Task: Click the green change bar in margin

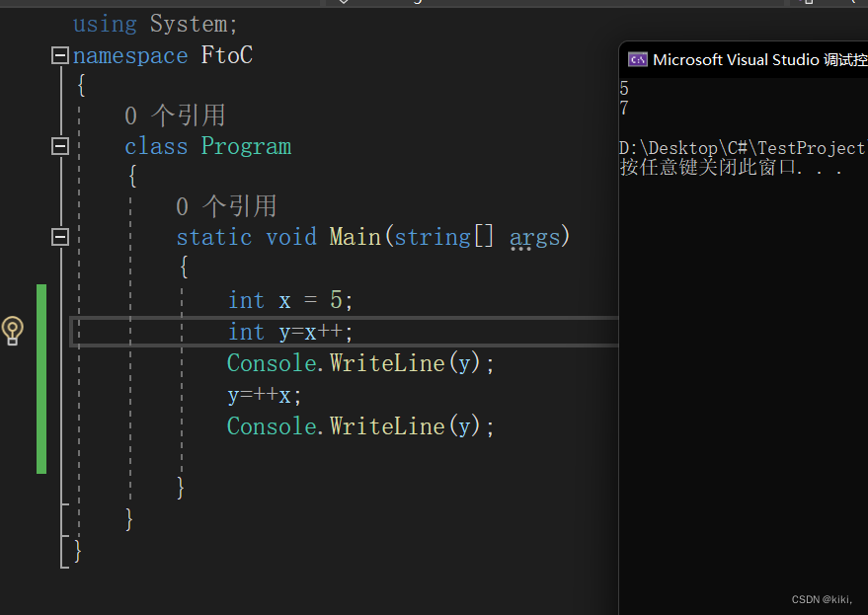Action: (41, 379)
